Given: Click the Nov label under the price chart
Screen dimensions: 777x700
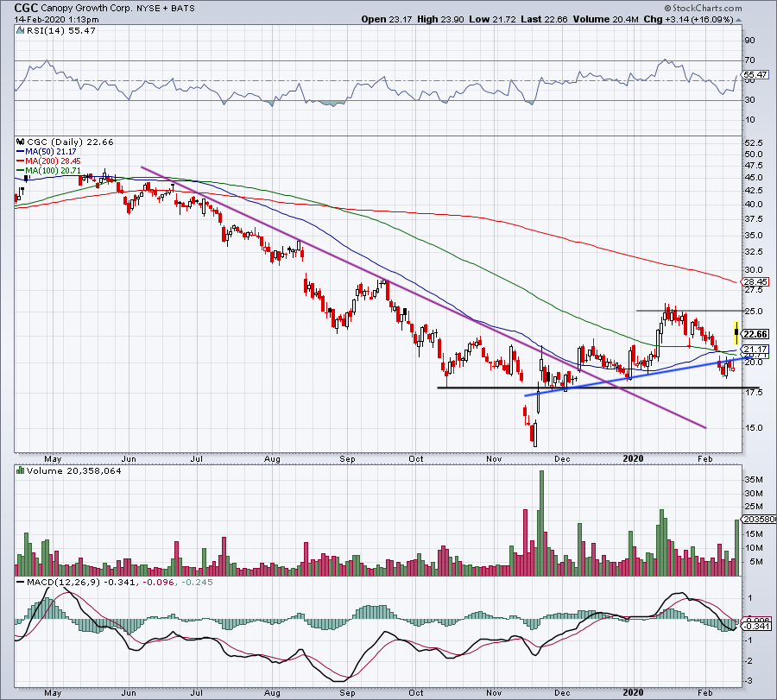Looking at the screenshot, I should [x=494, y=458].
